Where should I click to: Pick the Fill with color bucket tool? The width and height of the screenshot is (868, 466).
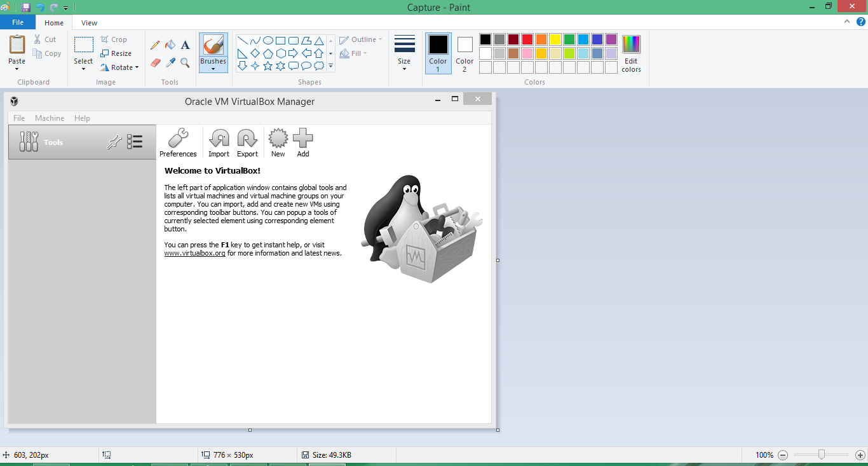click(x=170, y=45)
